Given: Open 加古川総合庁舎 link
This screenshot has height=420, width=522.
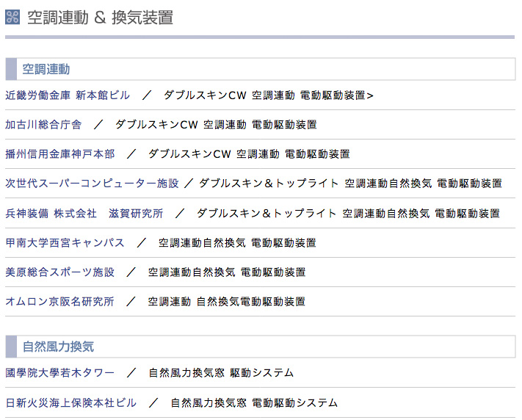Looking at the screenshot, I should click(43, 125).
